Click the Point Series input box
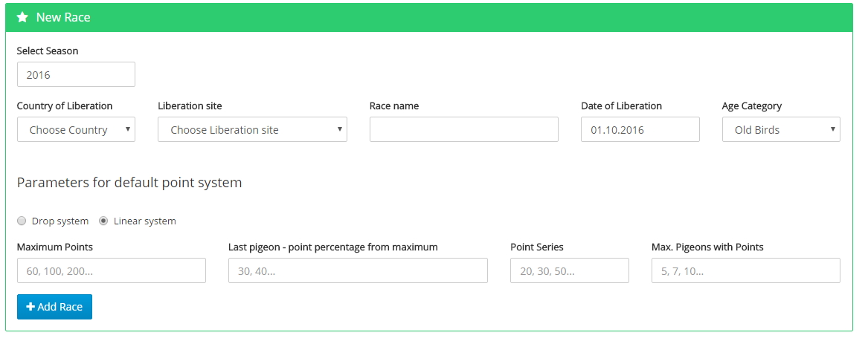868x344 pixels. point(569,271)
